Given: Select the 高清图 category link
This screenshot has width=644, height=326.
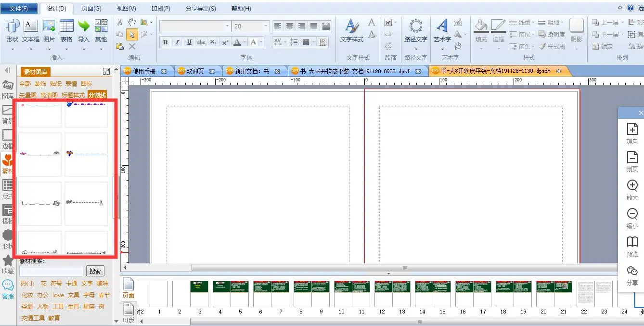Looking at the screenshot, I should [x=49, y=95].
